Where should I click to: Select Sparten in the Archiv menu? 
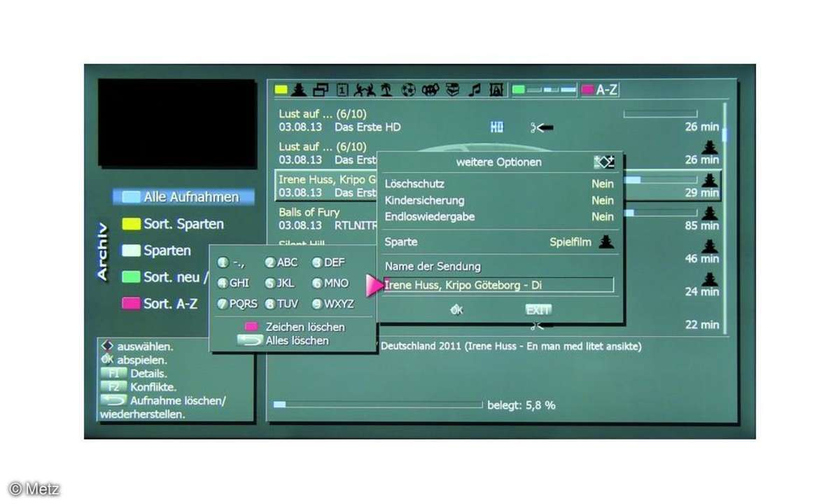157,251
